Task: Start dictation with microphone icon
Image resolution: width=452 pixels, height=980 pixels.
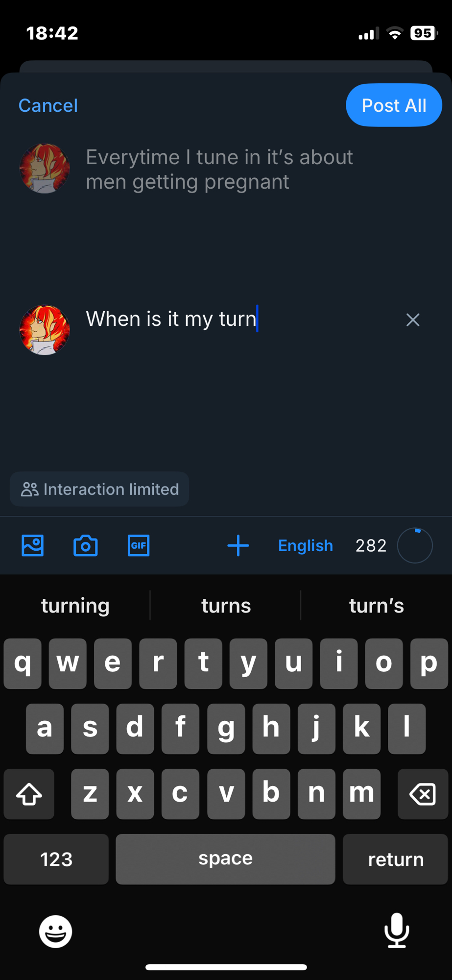Action: click(396, 930)
